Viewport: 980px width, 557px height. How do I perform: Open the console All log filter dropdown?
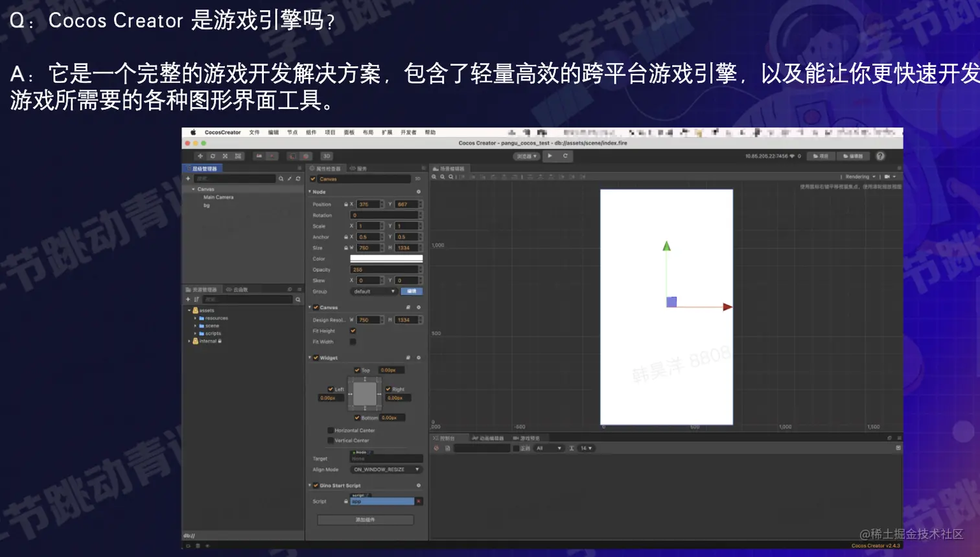tap(549, 448)
